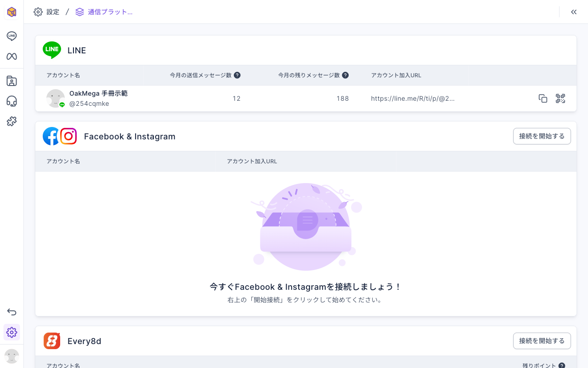The height and width of the screenshot is (368, 588).
Task: Click the Facebook & Instagram section title
Action: [x=130, y=137]
